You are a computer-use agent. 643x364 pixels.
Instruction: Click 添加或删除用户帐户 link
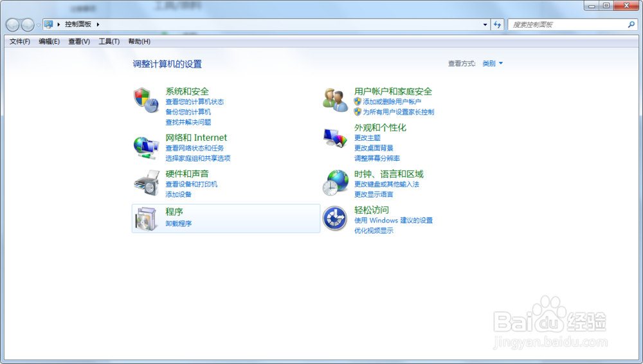(392, 102)
